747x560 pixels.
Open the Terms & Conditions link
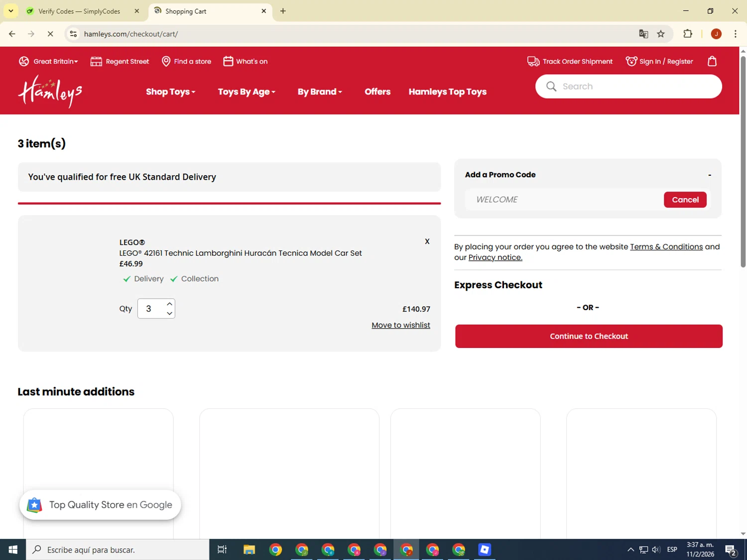point(666,247)
